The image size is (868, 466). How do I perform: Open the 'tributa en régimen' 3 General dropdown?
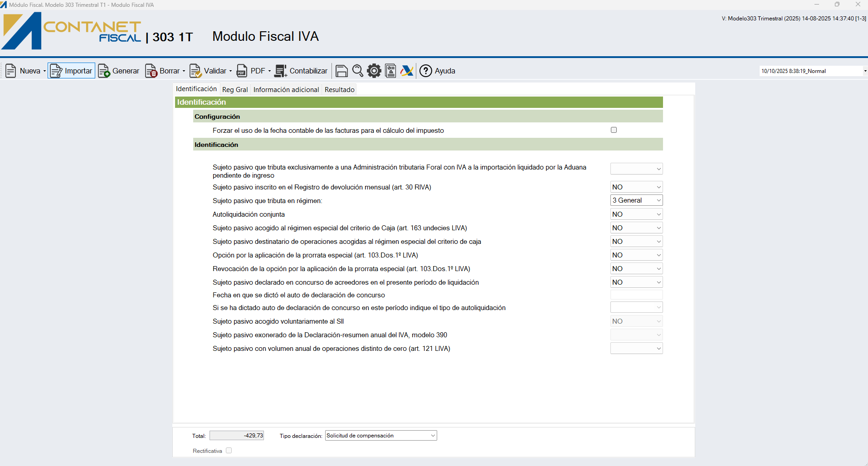click(636, 200)
